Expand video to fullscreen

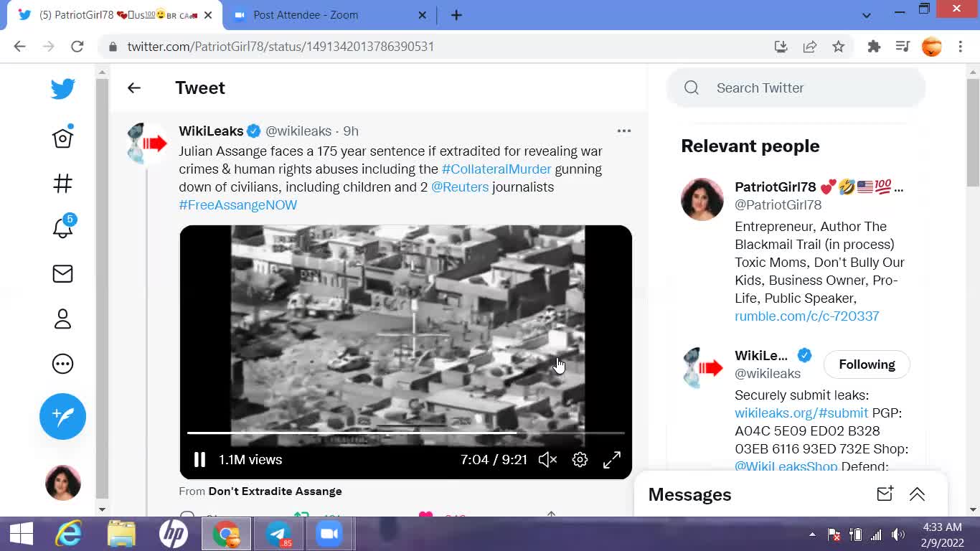(x=612, y=460)
